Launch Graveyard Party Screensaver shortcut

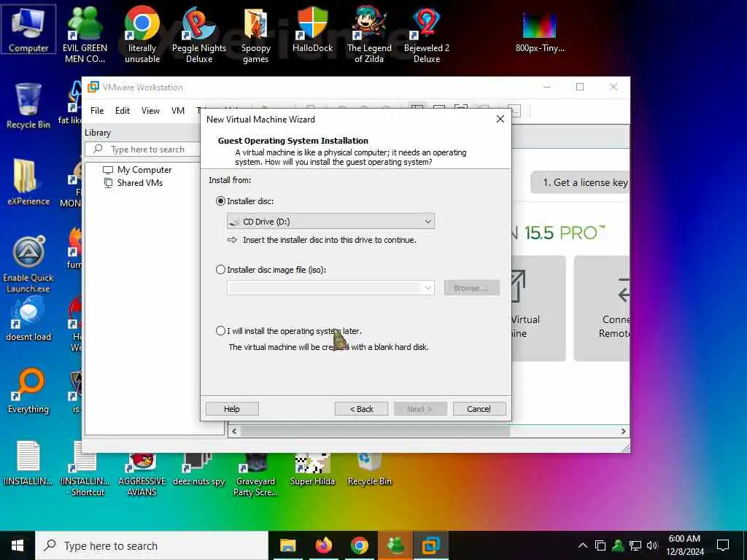pyautogui.click(x=256, y=474)
